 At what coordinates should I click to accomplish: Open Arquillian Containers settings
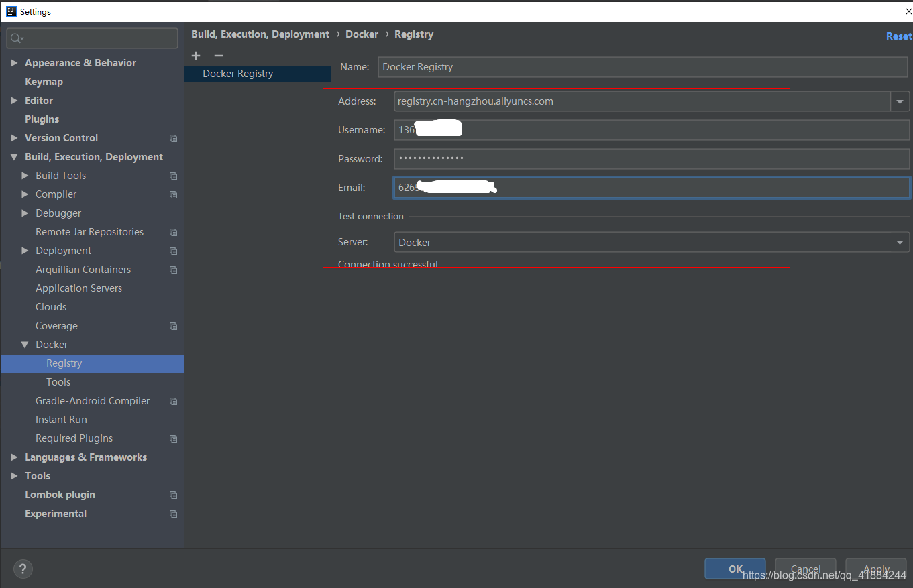click(83, 270)
